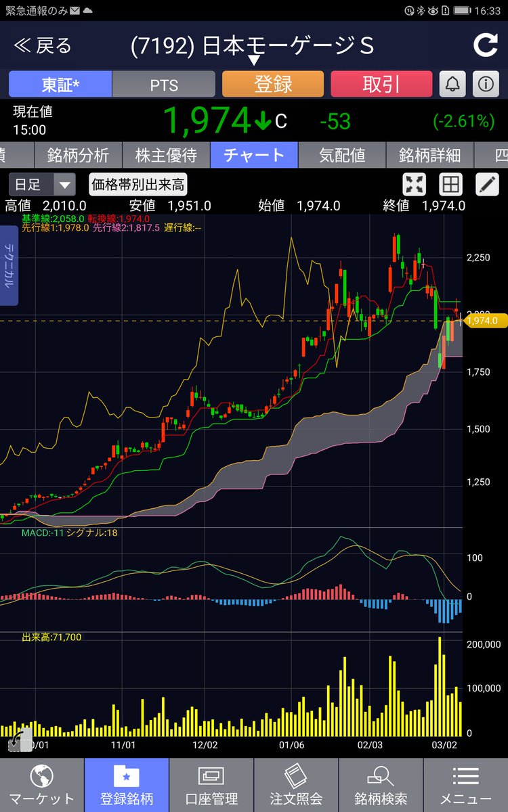Open the chart grid layout icon
This screenshot has width=508, height=812.
(x=450, y=184)
